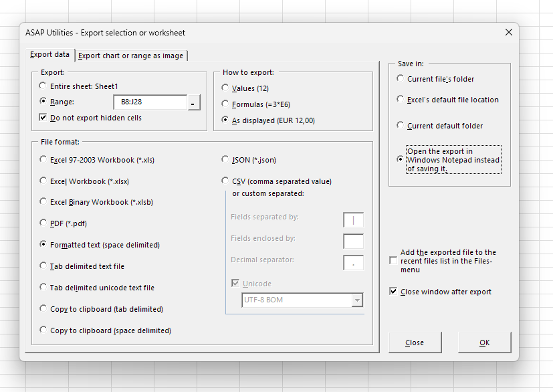This screenshot has width=553, height=392.
Task: Click the OK button
Action: pyautogui.click(x=485, y=342)
